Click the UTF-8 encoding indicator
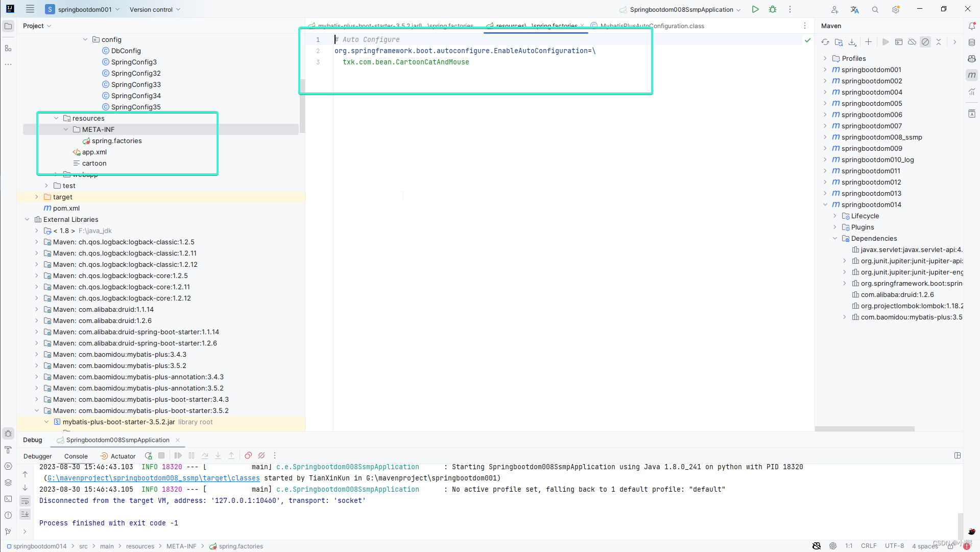Screen dimensions: 980x552 [894, 546]
